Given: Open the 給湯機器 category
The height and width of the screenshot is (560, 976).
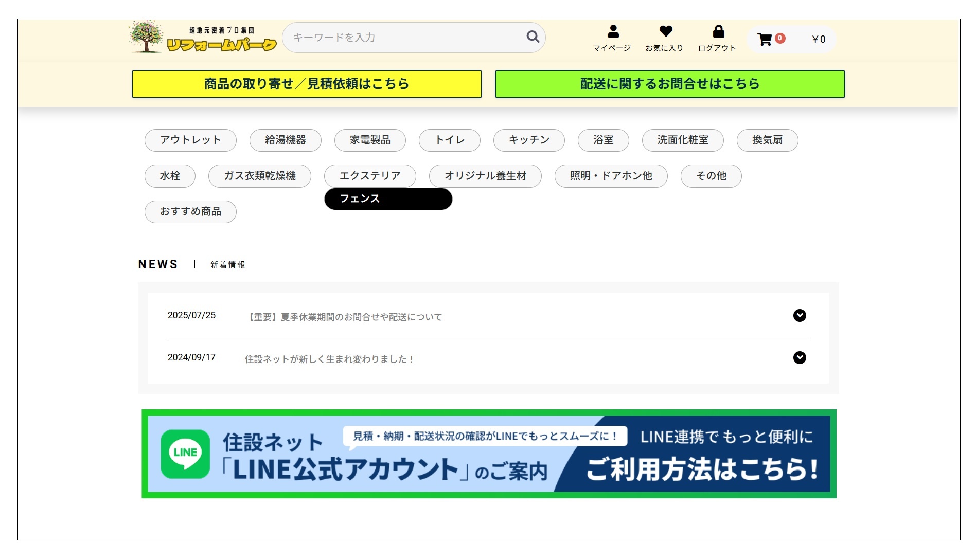Looking at the screenshot, I should pyautogui.click(x=285, y=140).
